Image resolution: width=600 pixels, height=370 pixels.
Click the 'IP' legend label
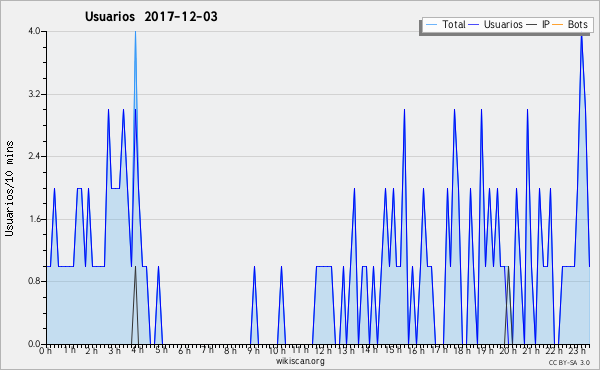[546, 24]
